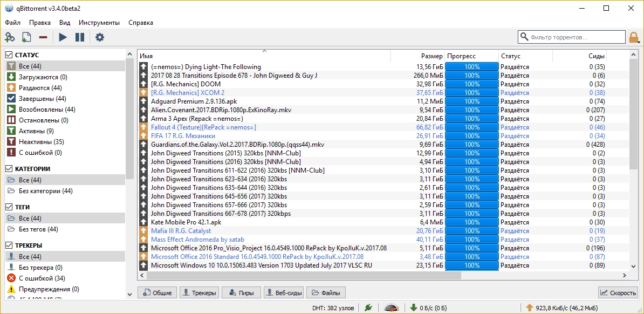The height and width of the screenshot is (314, 644).
Task: Toggle the ТРЕКЕРЫ section checkbox
Action: click(x=9, y=245)
